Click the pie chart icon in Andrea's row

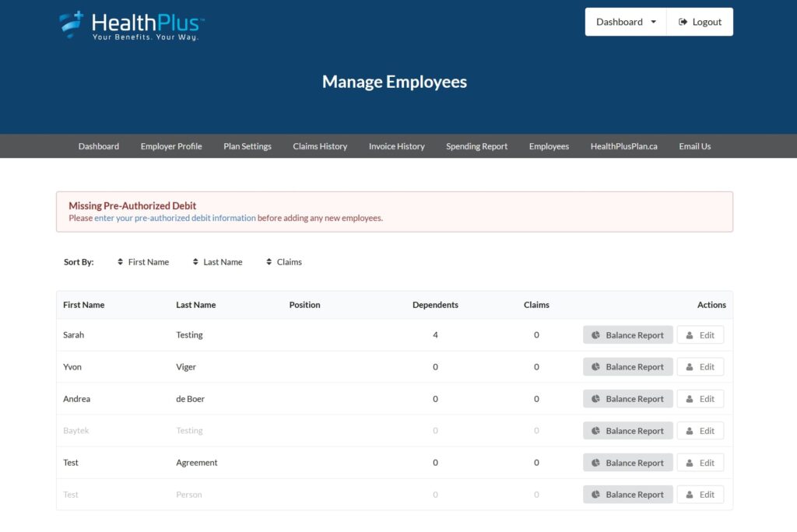(x=595, y=399)
